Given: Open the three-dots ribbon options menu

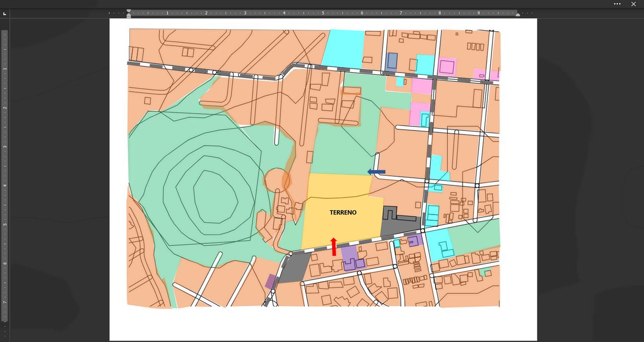Looking at the screenshot, I should pyautogui.click(x=617, y=4).
